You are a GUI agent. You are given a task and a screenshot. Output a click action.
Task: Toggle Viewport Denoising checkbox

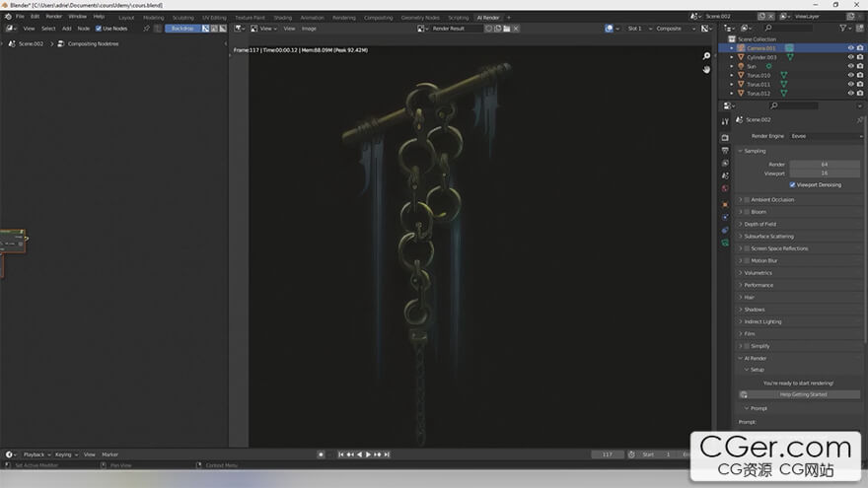(793, 184)
